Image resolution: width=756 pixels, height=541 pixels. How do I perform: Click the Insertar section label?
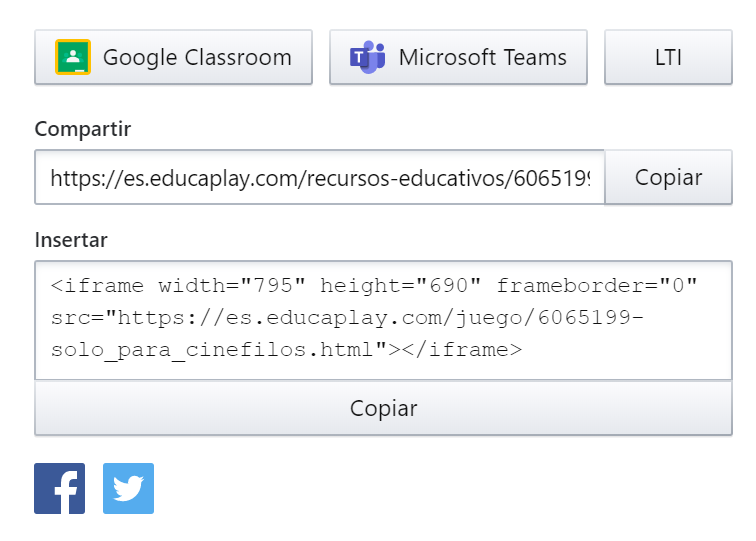pos(71,240)
